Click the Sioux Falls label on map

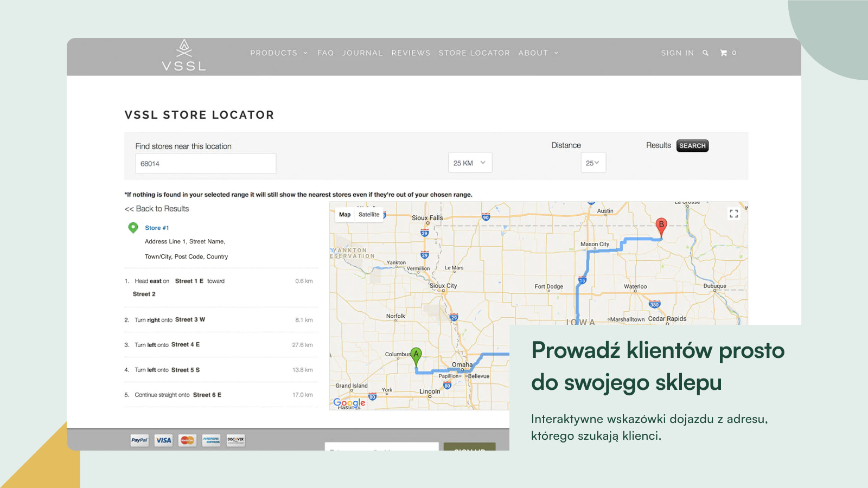coord(427,218)
